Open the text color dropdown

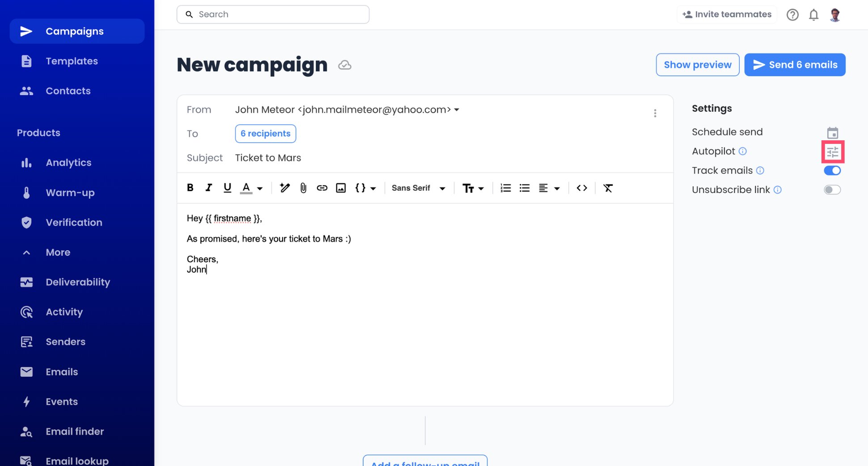click(252, 188)
